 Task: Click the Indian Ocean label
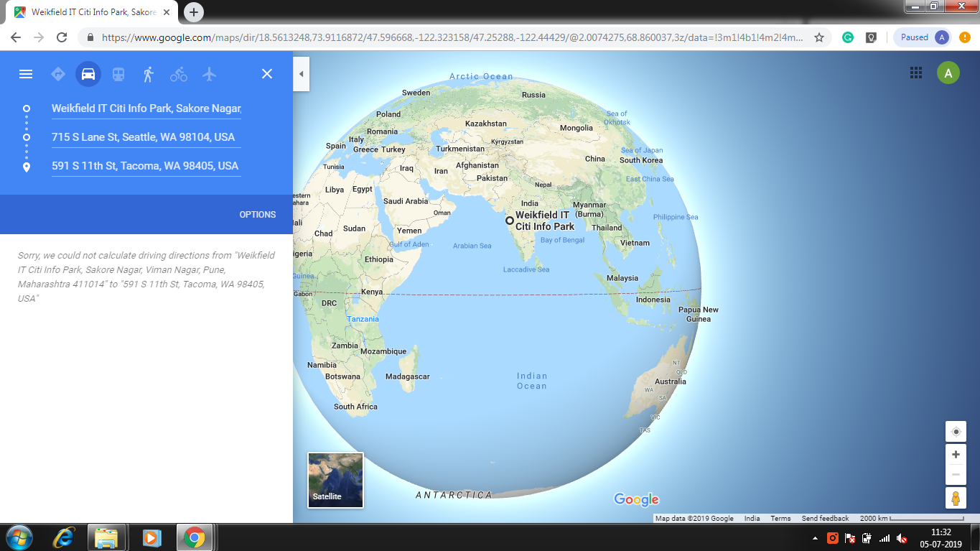pos(532,381)
